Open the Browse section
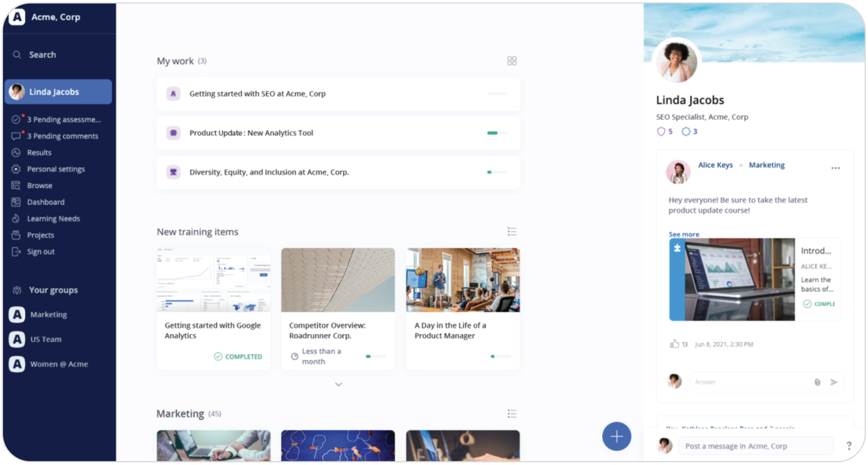 click(x=39, y=185)
